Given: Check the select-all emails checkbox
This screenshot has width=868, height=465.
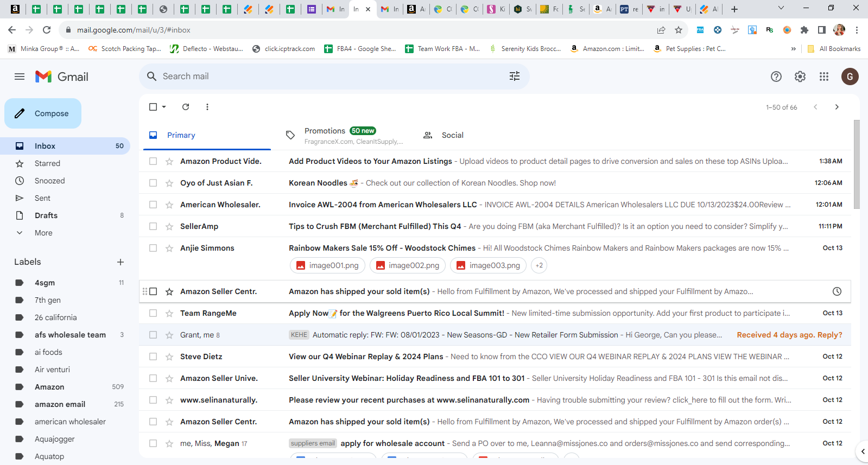Looking at the screenshot, I should pyautogui.click(x=153, y=107).
